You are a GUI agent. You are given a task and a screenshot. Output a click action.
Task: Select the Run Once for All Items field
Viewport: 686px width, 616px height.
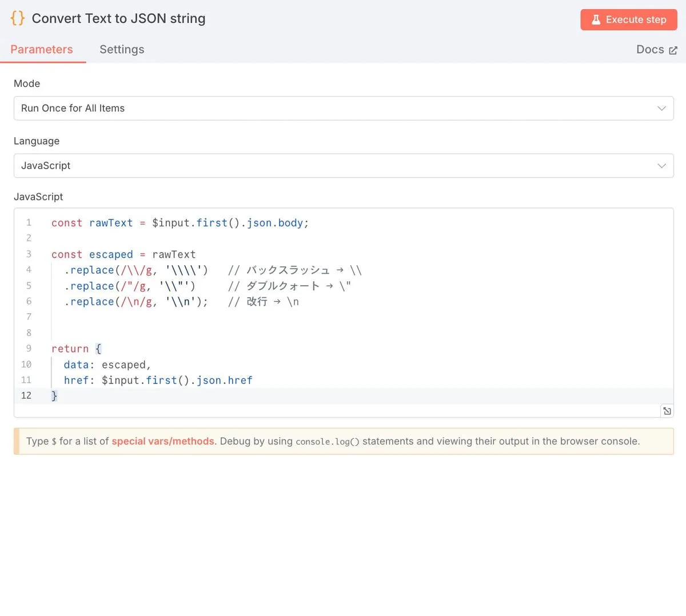(x=73, y=109)
